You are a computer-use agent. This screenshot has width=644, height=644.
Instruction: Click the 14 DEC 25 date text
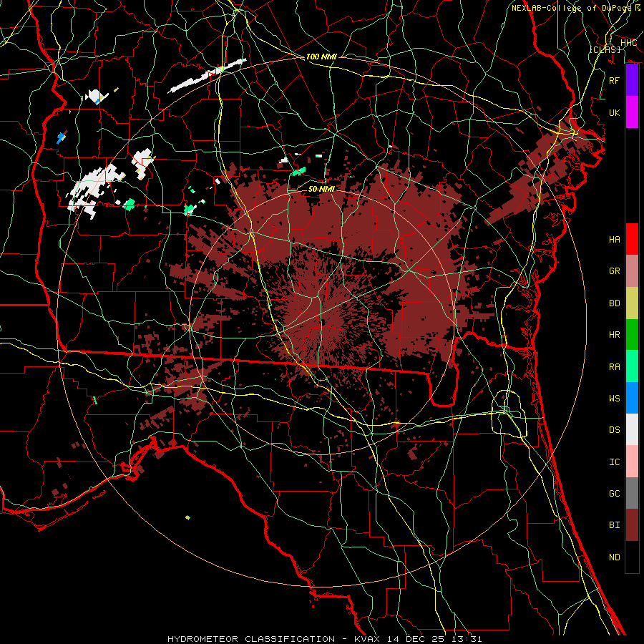pyautogui.click(x=416, y=639)
